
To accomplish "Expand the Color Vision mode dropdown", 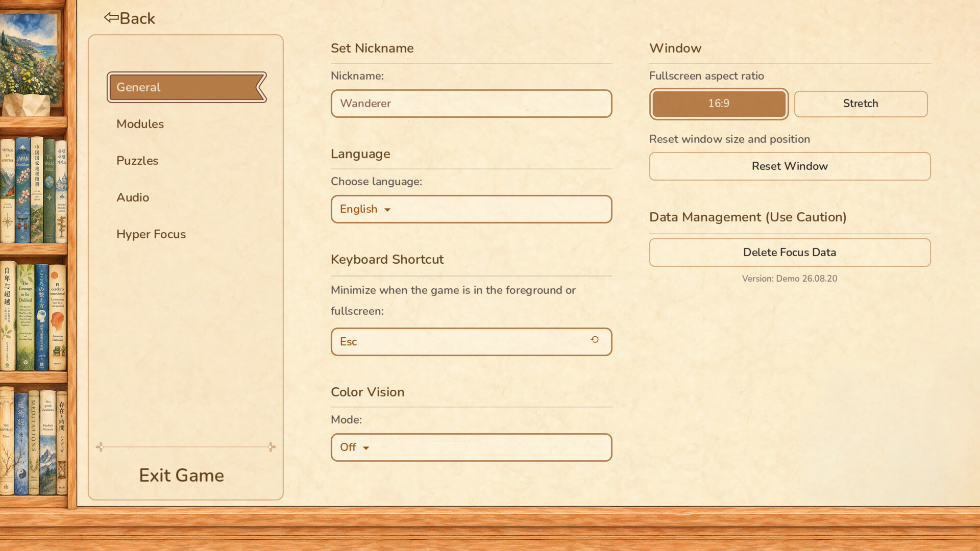I will pyautogui.click(x=471, y=447).
